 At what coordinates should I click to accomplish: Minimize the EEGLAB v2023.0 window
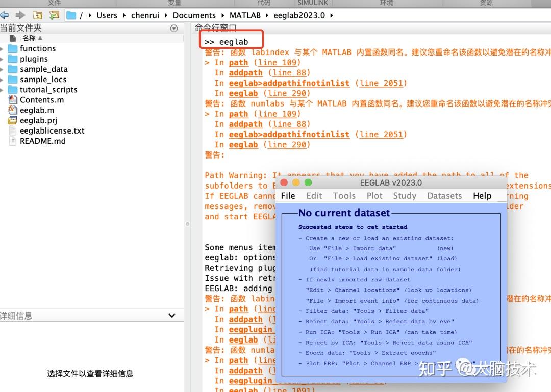296,182
